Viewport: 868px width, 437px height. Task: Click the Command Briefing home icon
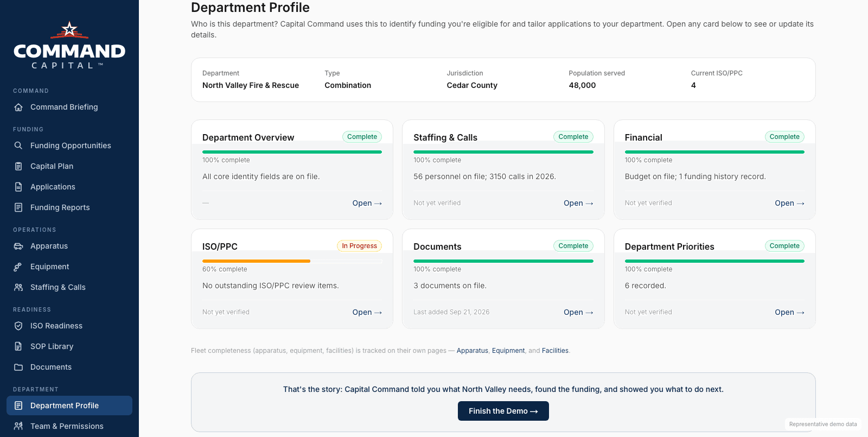18,107
